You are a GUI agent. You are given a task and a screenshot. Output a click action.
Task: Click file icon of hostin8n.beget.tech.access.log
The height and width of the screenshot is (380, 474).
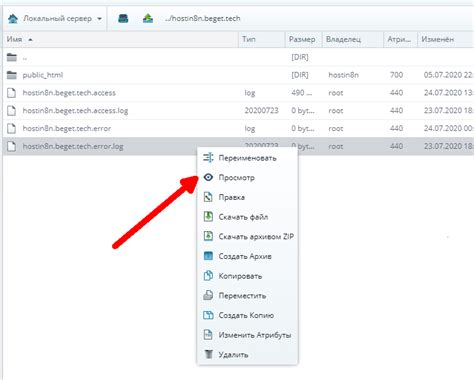click(x=12, y=110)
